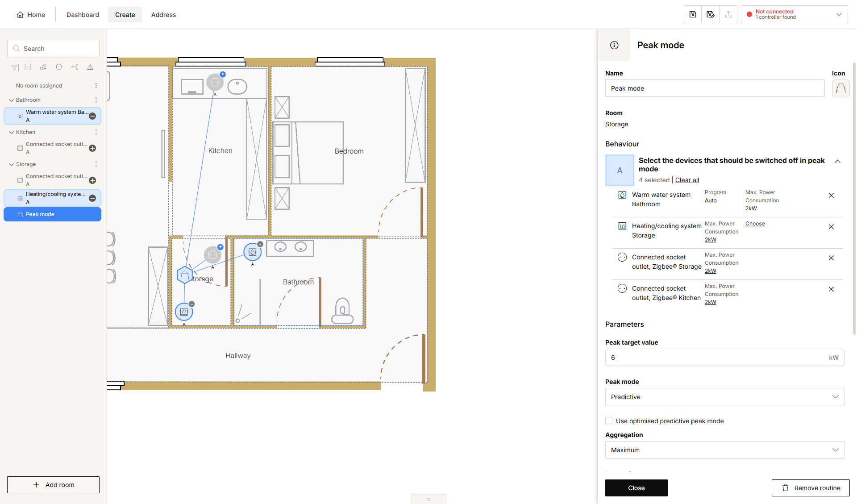Add Kitchen connected socket outlet with plus

click(92, 148)
